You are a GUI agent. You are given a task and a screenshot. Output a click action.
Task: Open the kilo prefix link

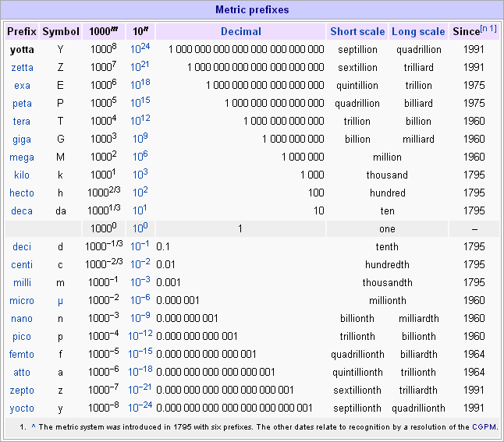point(22,175)
